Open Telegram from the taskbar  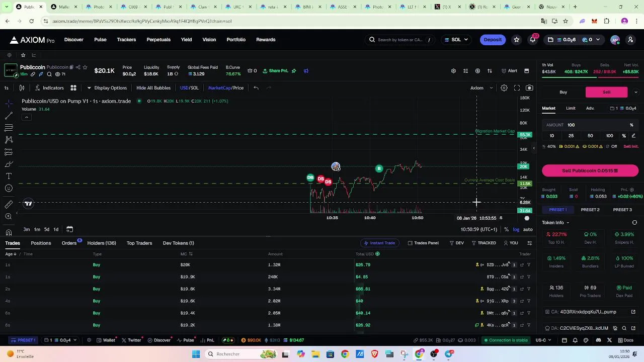[x=448, y=354]
